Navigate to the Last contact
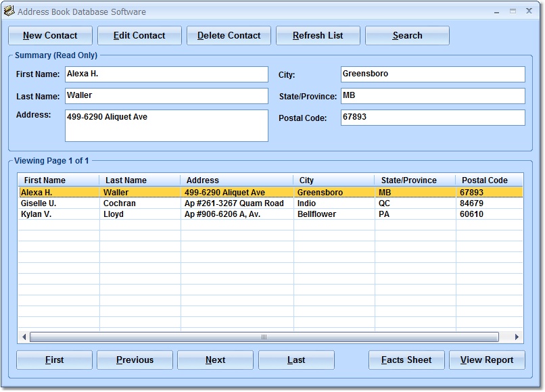 click(295, 360)
